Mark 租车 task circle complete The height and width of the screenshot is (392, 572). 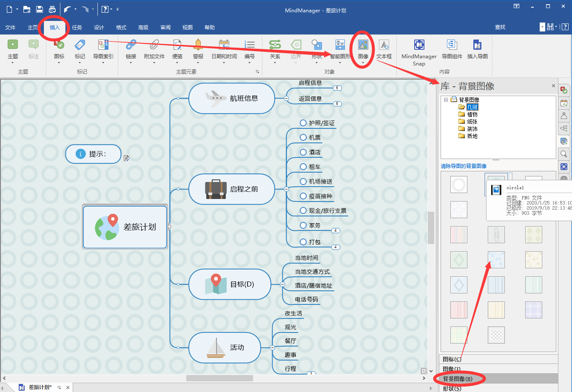pyautogui.click(x=303, y=167)
